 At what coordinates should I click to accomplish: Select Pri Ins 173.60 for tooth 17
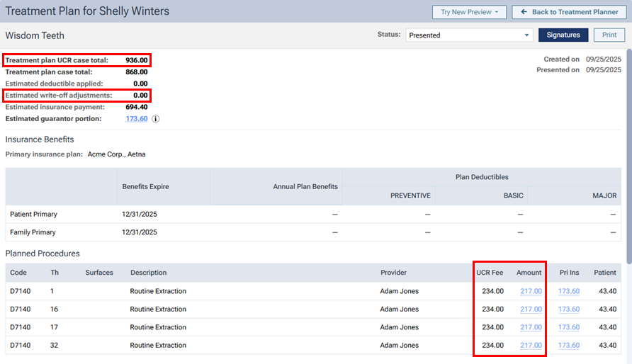(x=568, y=327)
